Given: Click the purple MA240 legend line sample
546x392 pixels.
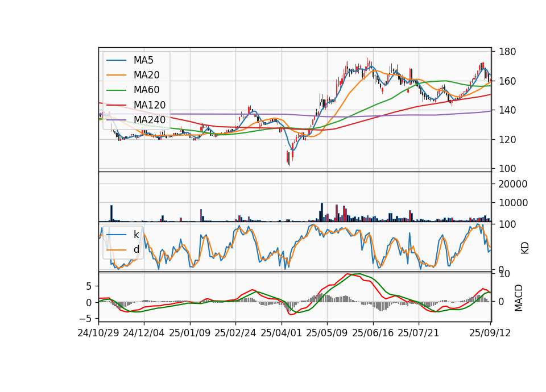Looking at the screenshot, I should coord(116,120).
